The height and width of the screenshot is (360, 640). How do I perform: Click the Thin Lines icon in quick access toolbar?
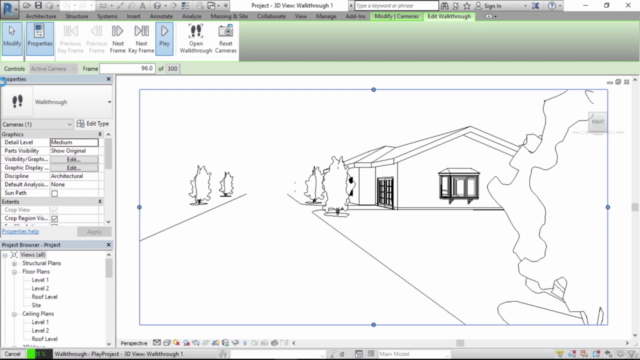click(185, 6)
